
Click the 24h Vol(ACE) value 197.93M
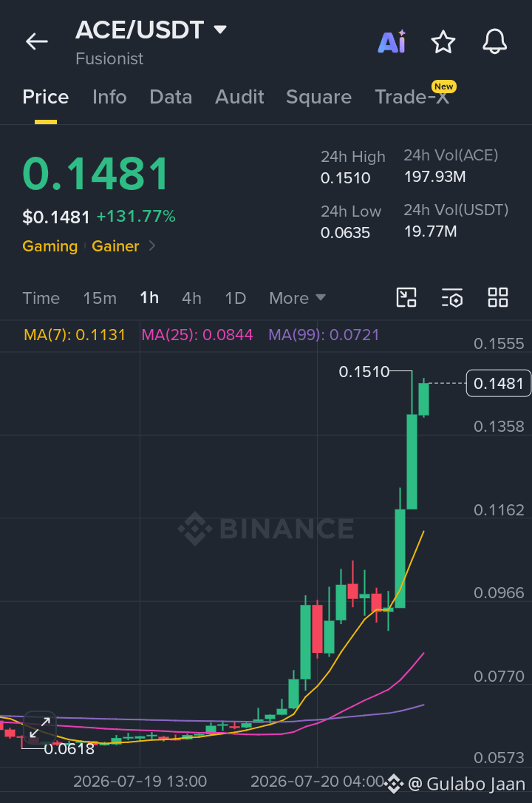[x=434, y=177]
